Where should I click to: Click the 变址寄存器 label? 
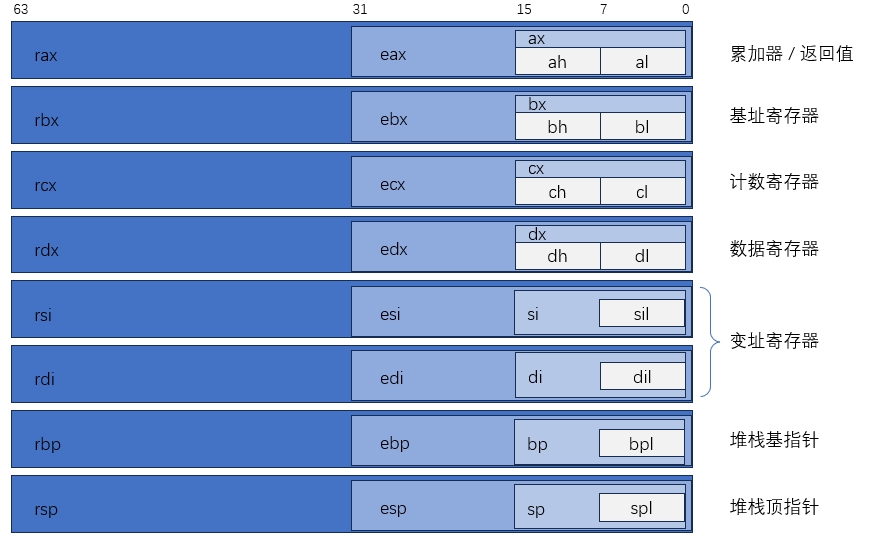pyautogui.click(x=774, y=341)
